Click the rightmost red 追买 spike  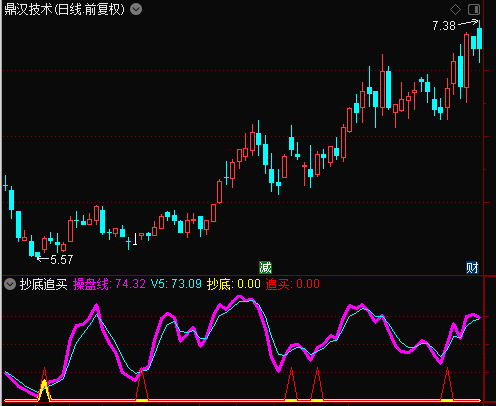coord(447,383)
